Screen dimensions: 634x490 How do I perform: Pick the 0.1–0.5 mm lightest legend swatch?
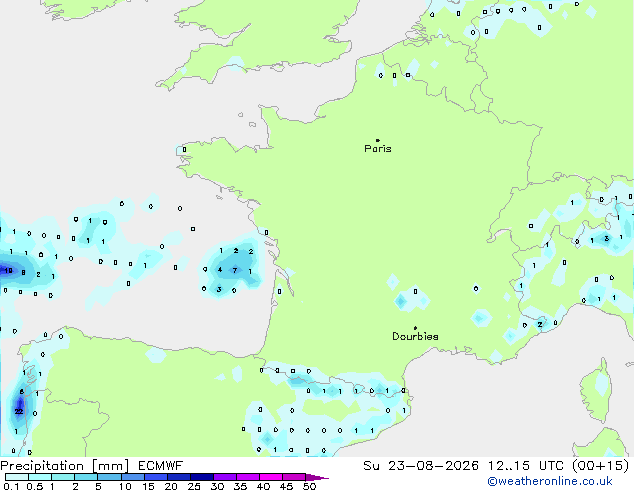(x=17, y=477)
